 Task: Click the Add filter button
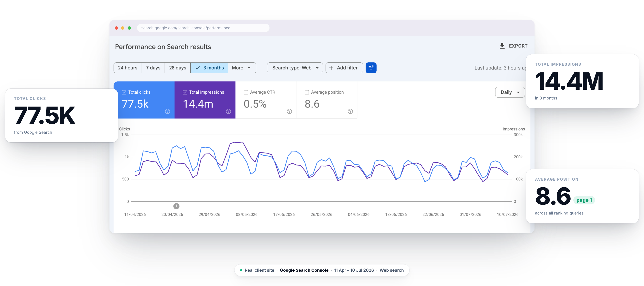tap(344, 68)
